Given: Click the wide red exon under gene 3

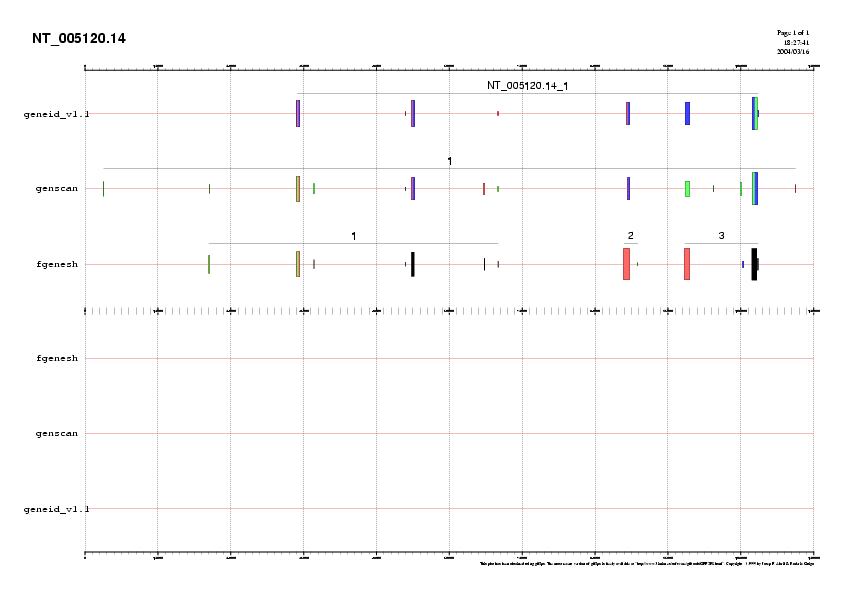Looking at the screenshot, I should [x=686, y=264].
